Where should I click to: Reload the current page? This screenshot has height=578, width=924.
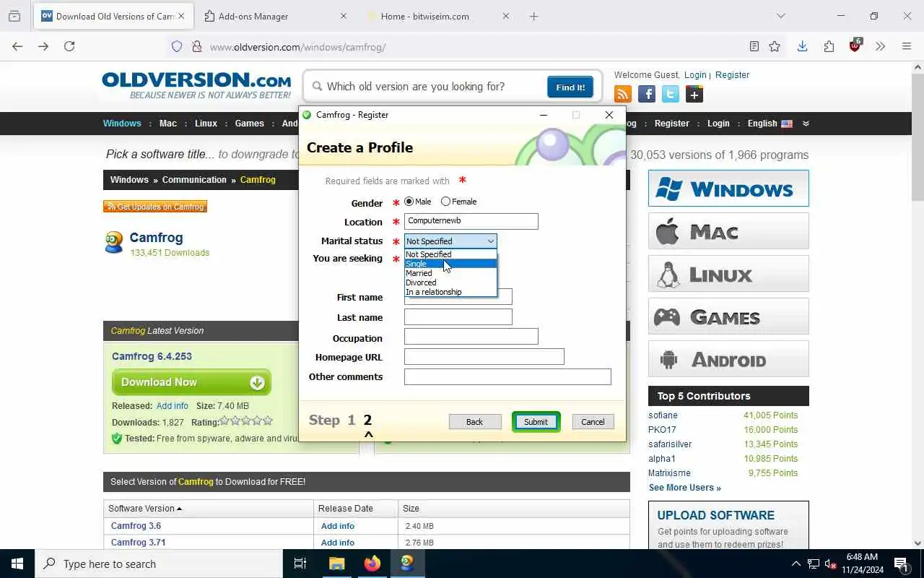coord(69,46)
